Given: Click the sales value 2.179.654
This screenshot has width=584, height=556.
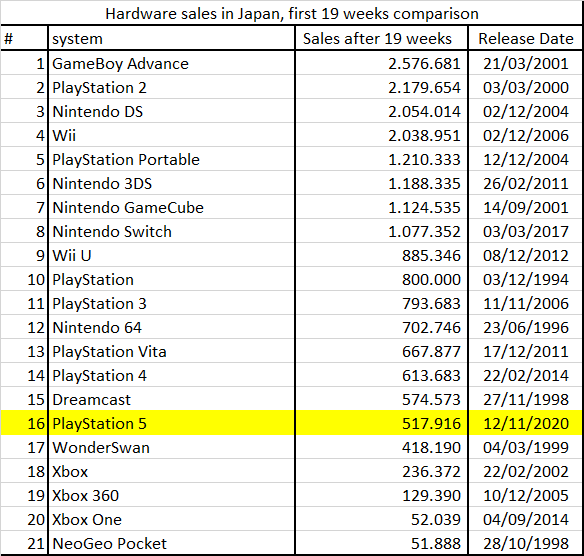Looking at the screenshot, I should click(424, 88).
